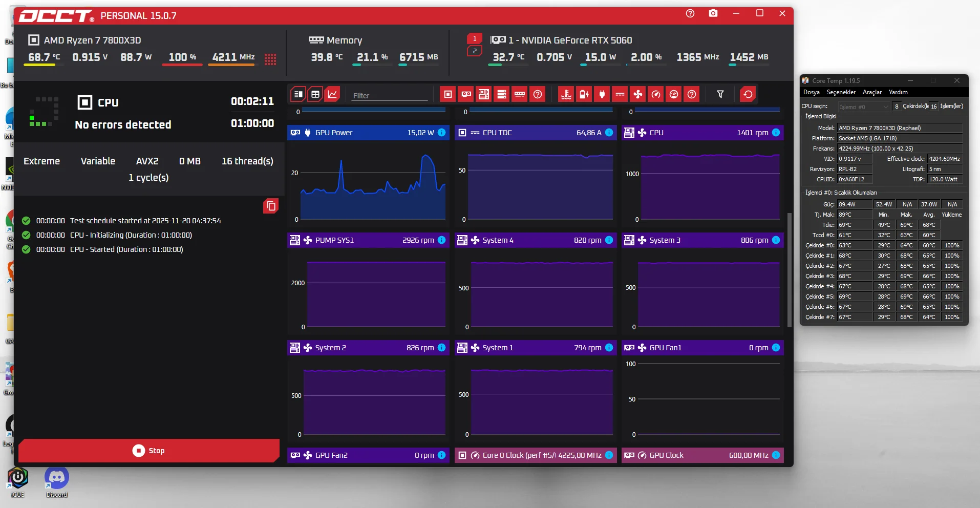Click the Core 0 Clock sensor header

(x=535, y=455)
